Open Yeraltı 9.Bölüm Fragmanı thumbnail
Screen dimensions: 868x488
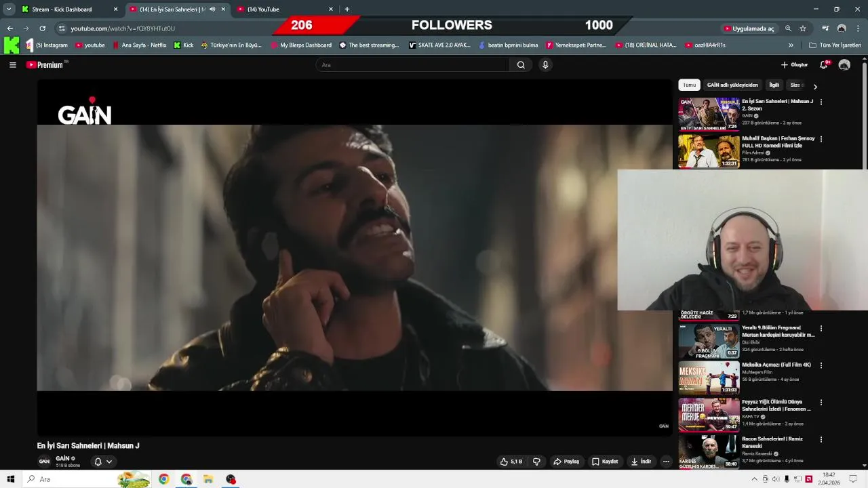point(709,340)
